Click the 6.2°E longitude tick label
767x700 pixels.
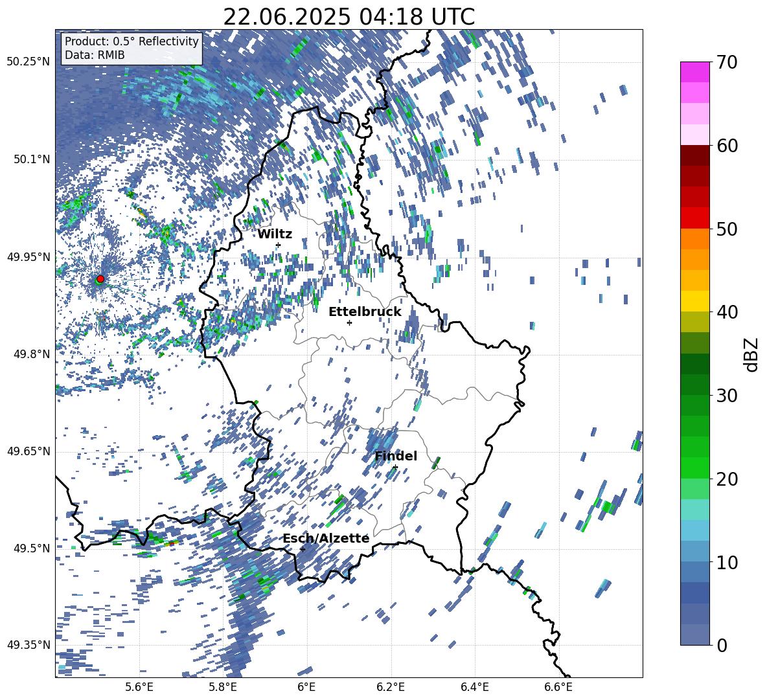coord(391,688)
